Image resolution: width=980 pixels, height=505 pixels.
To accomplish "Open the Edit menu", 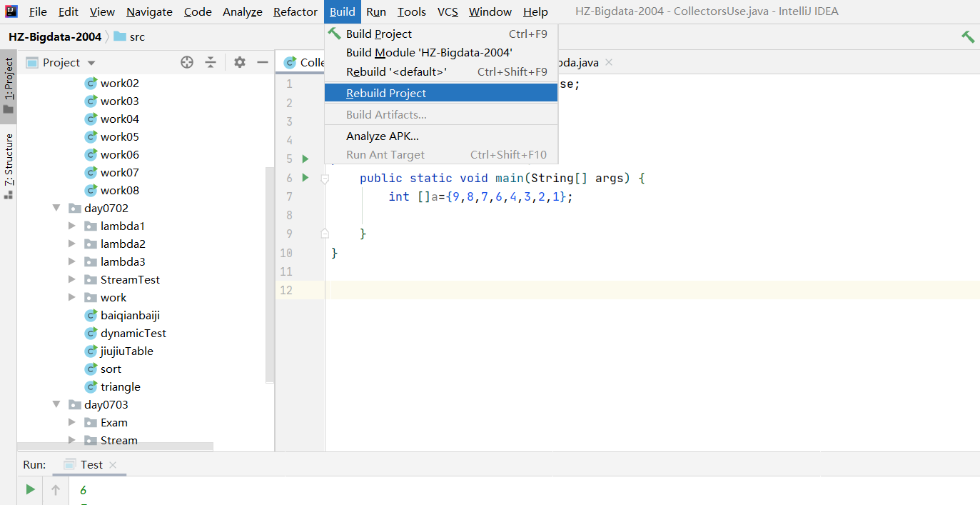I will (69, 11).
